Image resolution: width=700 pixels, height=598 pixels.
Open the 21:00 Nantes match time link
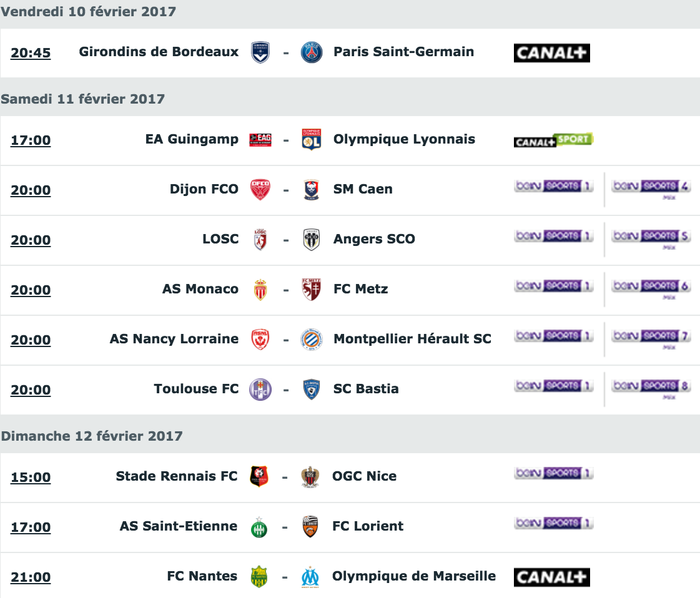(x=31, y=577)
